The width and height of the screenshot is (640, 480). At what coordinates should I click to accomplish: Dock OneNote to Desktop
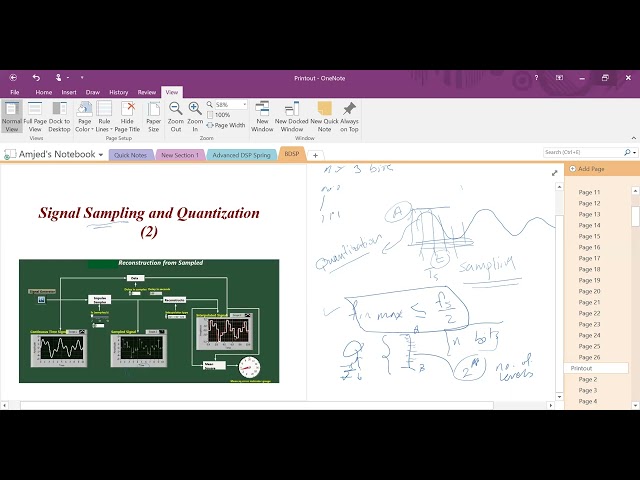coord(60,117)
